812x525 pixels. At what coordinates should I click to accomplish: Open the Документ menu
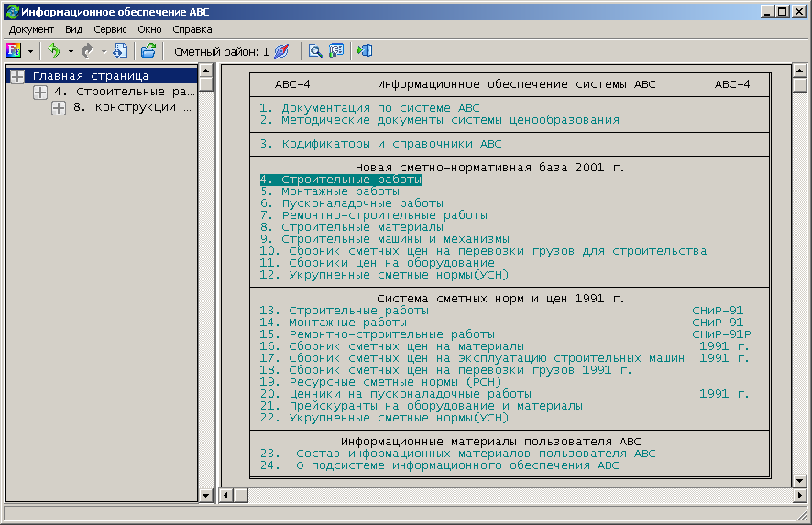[31, 29]
